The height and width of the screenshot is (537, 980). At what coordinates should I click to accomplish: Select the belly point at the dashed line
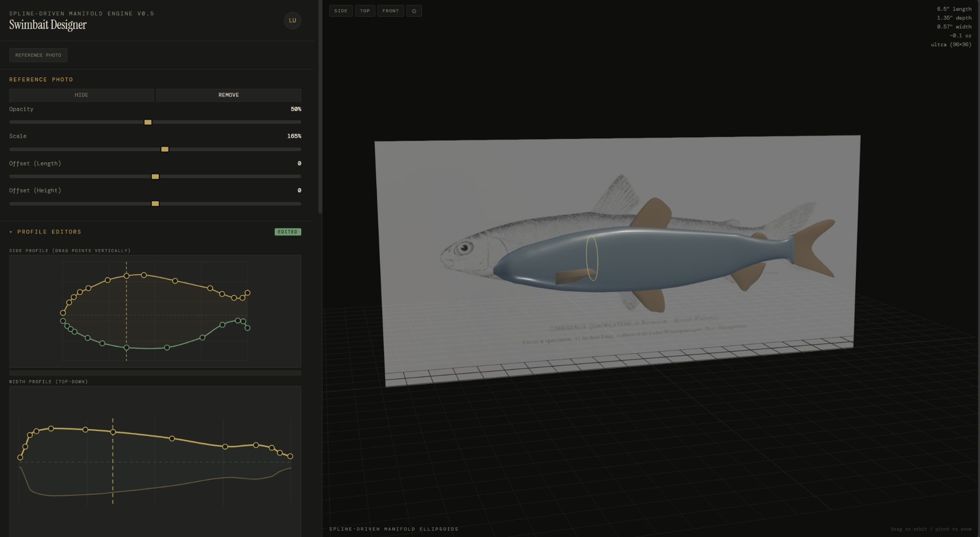pos(126,348)
